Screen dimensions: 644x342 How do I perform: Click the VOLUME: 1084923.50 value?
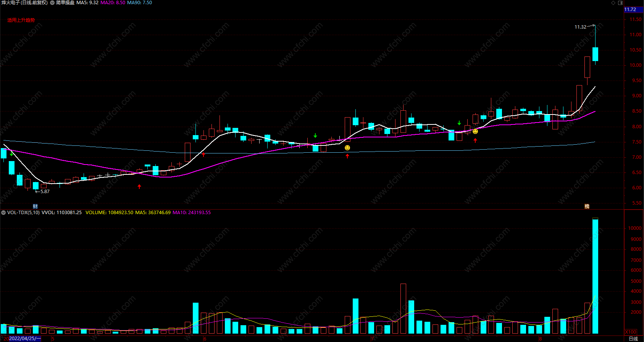point(109,213)
